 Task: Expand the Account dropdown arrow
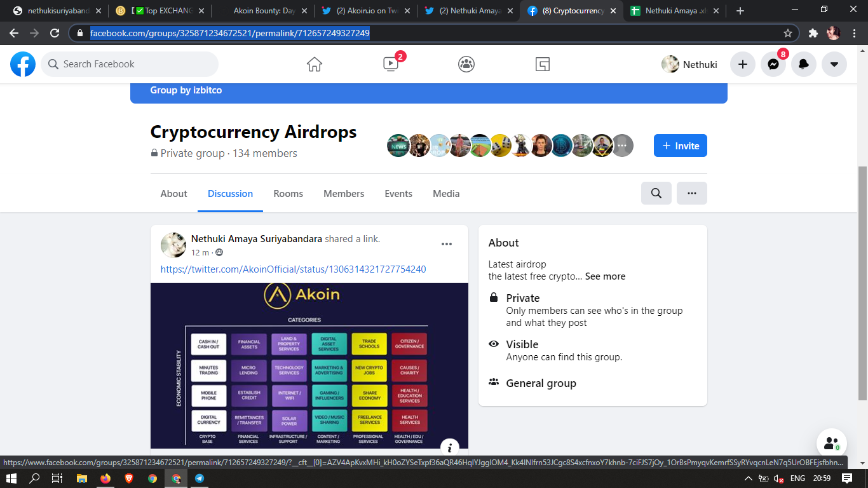point(834,64)
